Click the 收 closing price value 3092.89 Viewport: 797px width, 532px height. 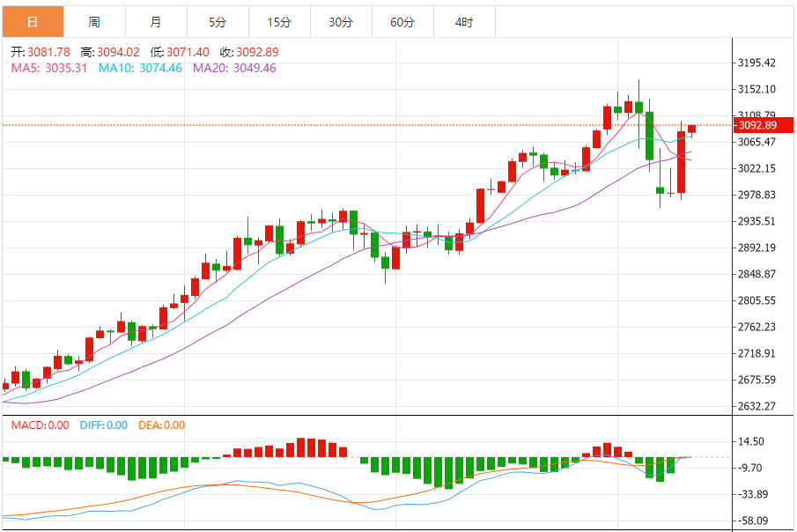[x=257, y=52]
